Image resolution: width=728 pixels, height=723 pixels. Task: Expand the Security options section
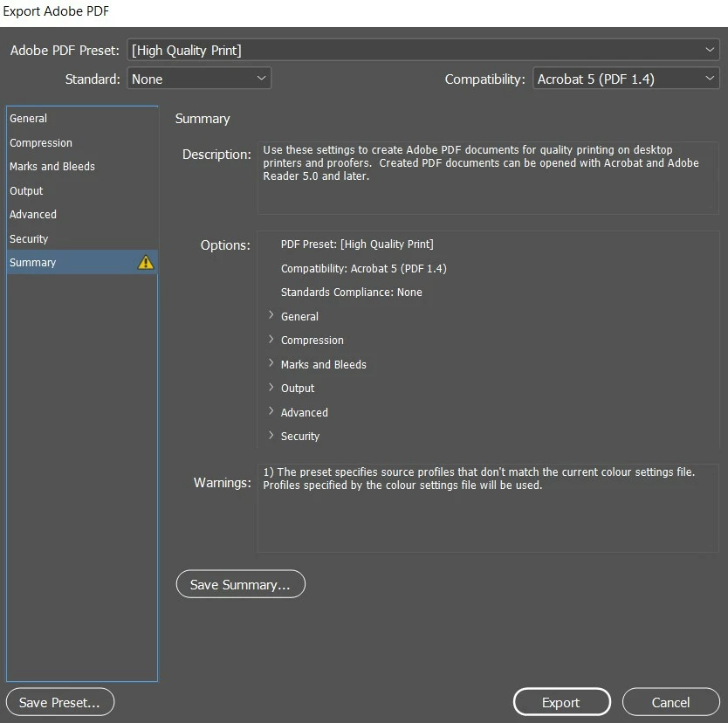tap(271, 436)
